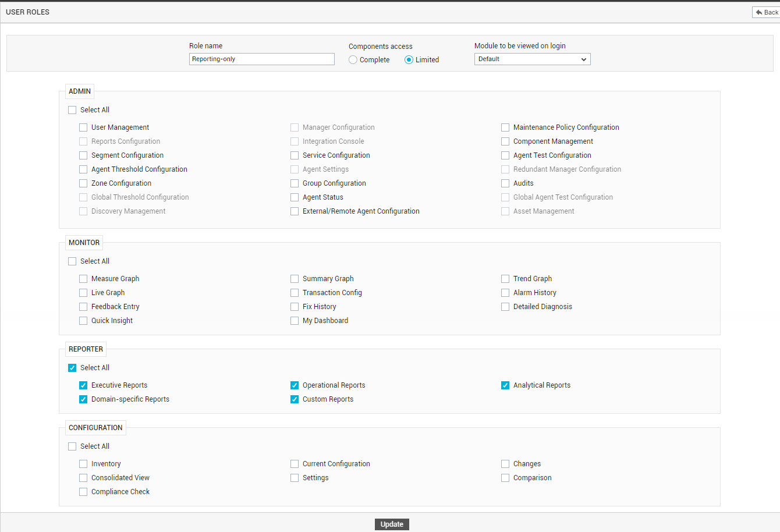Click the Back button
Image resolution: width=780 pixels, height=532 pixels.
point(766,12)
